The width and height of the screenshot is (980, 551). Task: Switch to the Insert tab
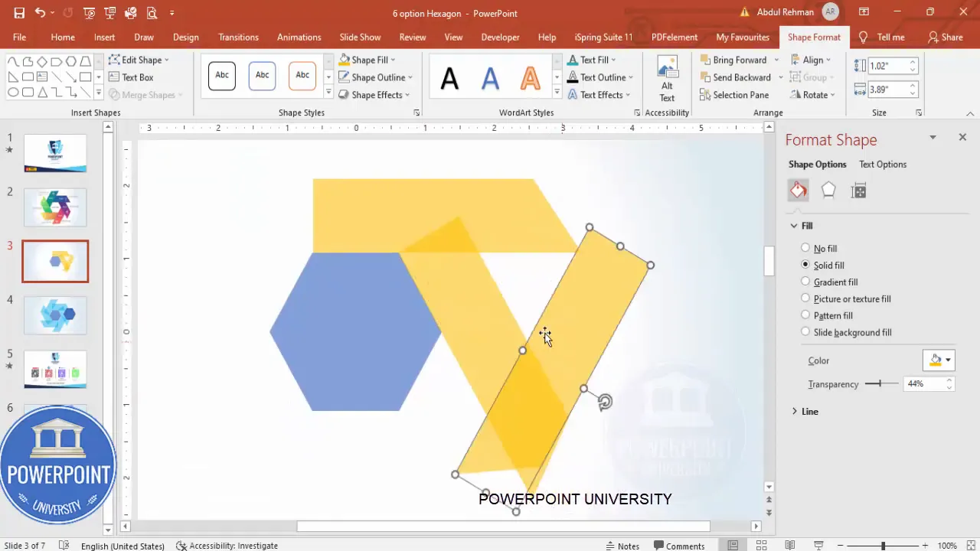pos(105,37)
